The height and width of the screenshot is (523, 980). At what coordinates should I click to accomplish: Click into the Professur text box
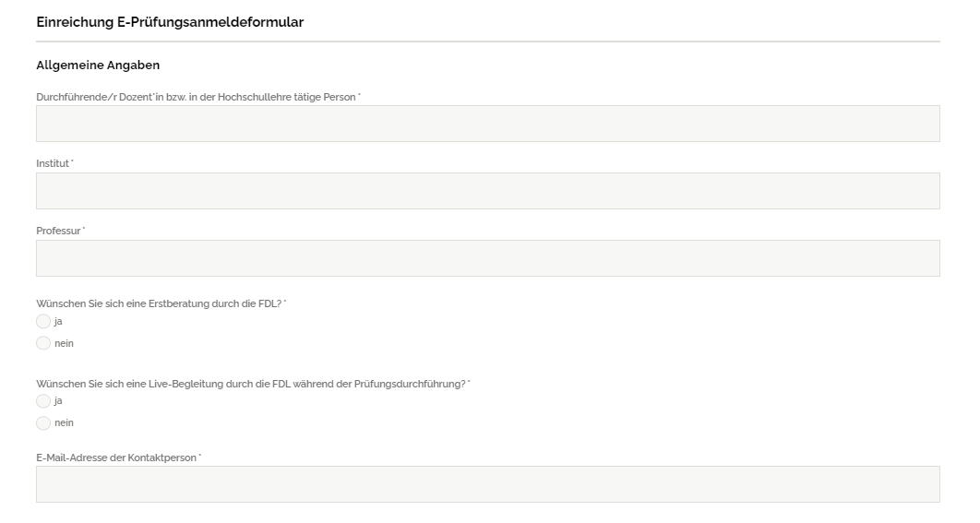pyautogui.click(x=487, y=258)
